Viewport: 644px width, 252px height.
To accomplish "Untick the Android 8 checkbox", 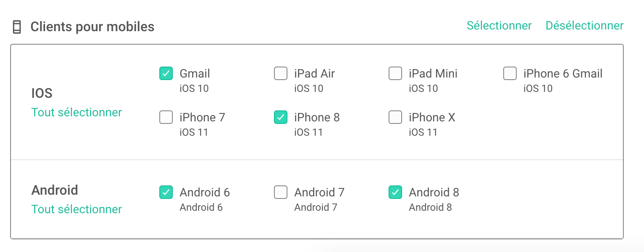I will pos(395,192).
